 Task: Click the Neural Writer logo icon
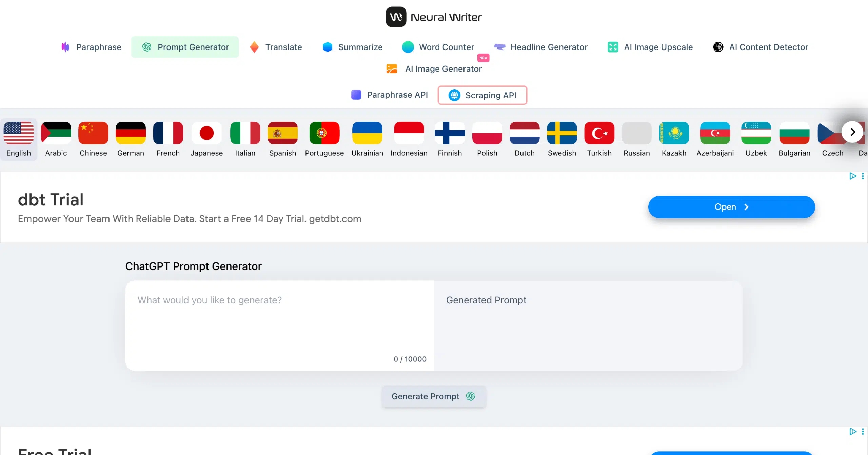tap(396, 17)
